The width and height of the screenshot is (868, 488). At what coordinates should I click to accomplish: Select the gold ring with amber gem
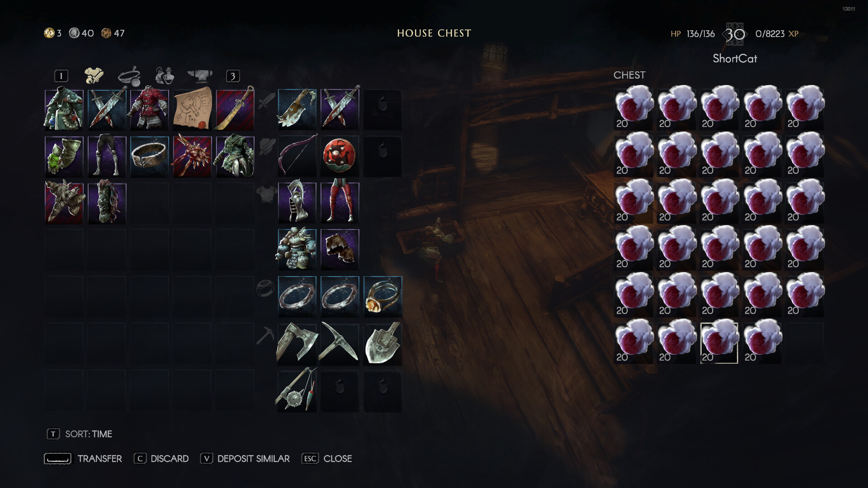(x=382, y=296)
